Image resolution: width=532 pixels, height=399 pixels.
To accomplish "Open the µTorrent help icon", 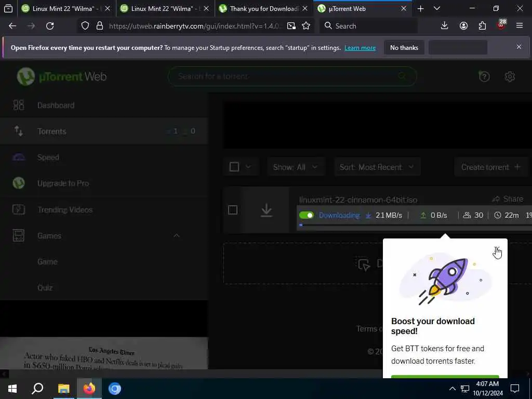I will point(484,76).
